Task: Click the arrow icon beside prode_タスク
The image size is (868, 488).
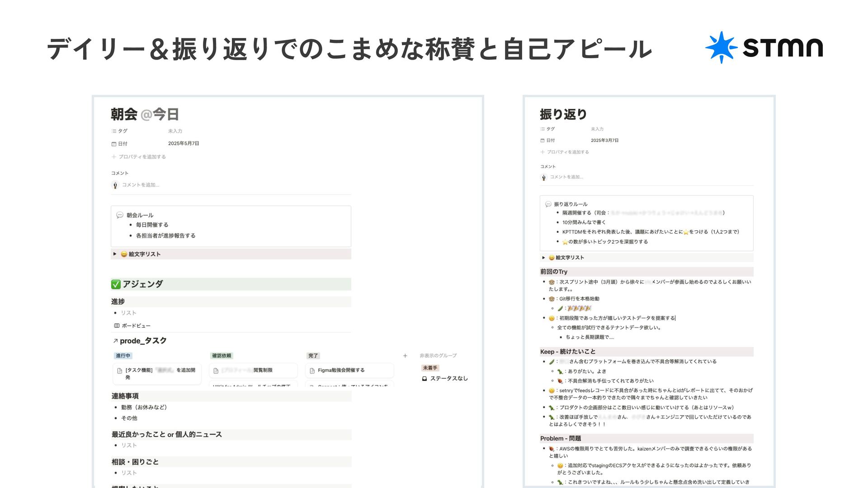Action: pos(115,341)
